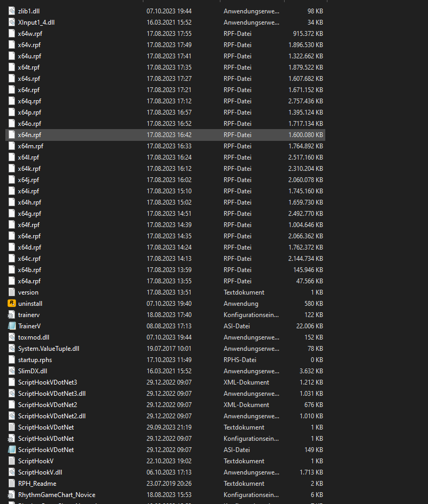Screen dimensions: 428x504
Task: Select file name x64t.rpf
Action: (29, 67)
